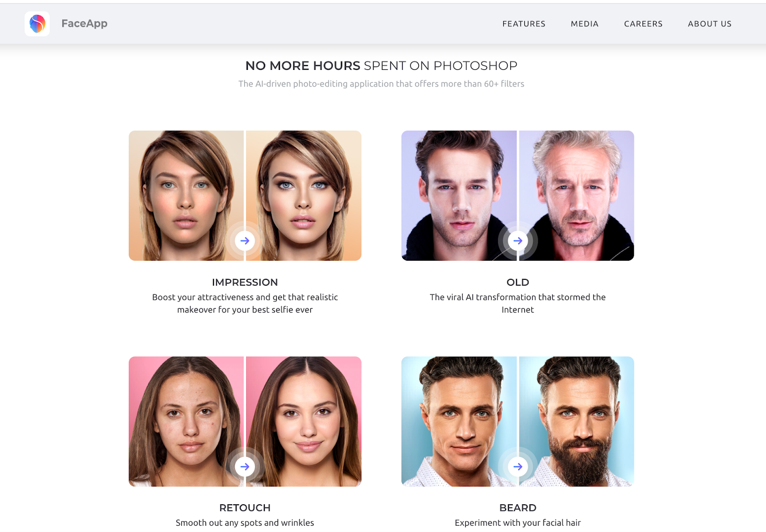This screenshot has height=532, width=766.
Task: Click the arrow icon on the Old images
Action: tap(518, 241)
